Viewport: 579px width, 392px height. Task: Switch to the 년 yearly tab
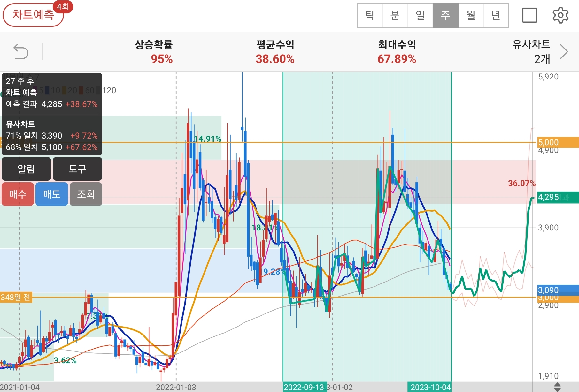(496, 15)
